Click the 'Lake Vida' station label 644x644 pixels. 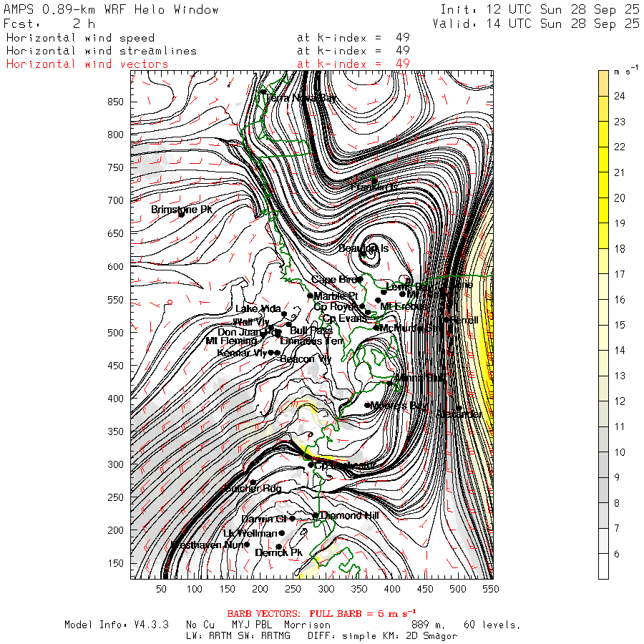(258, 308)
